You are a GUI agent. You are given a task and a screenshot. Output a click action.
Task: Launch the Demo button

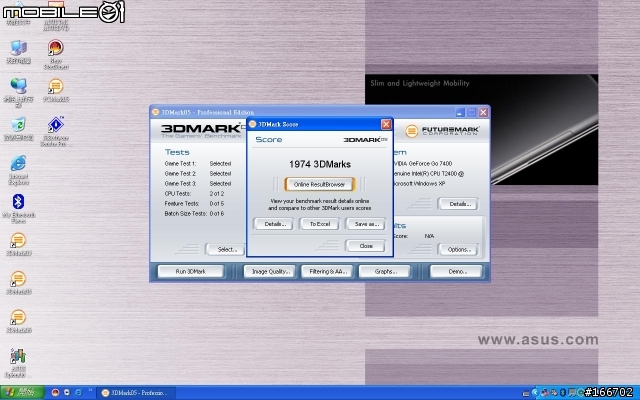click(456, 271)
